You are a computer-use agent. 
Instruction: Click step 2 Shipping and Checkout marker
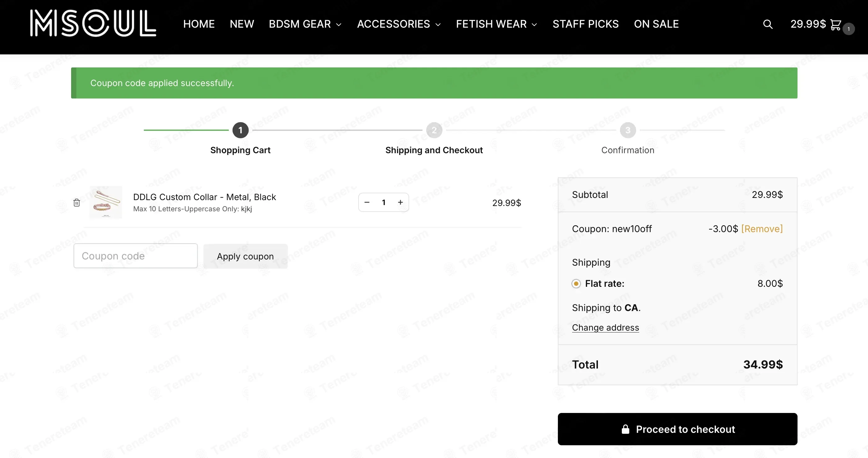point(434,130)
